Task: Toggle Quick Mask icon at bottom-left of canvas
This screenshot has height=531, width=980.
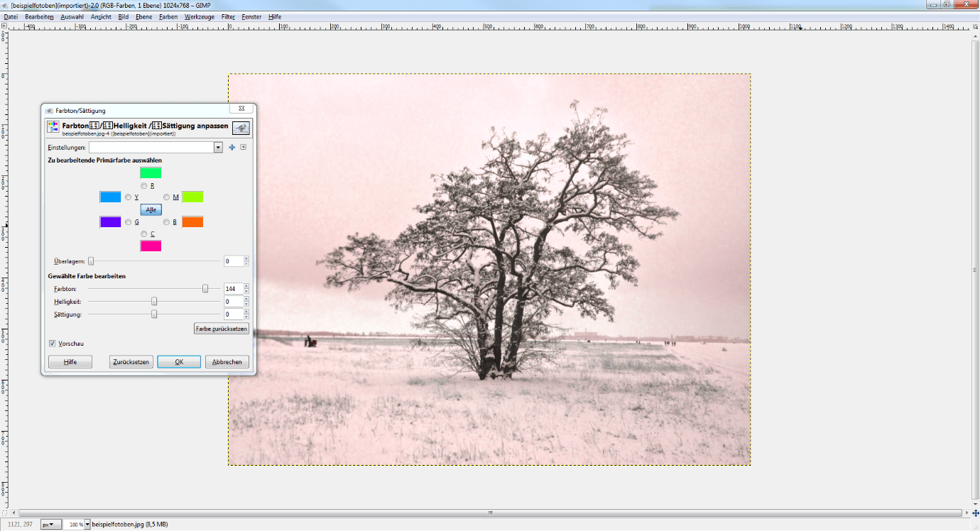Action: (5, 513)
